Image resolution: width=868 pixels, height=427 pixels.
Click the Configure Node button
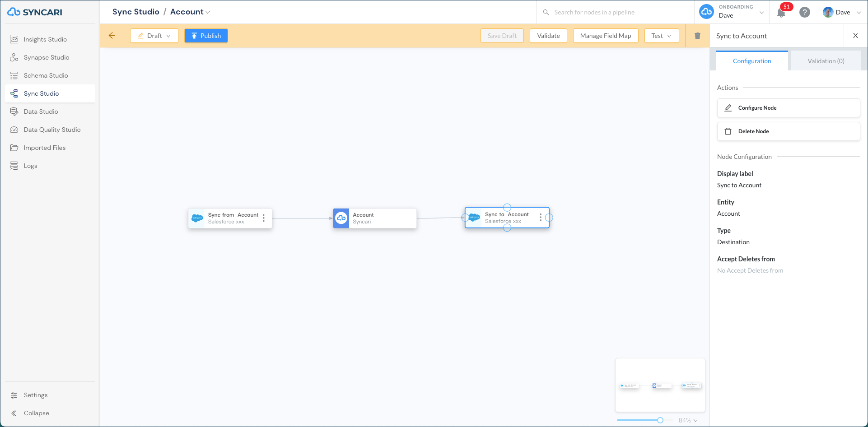point(789,108)
